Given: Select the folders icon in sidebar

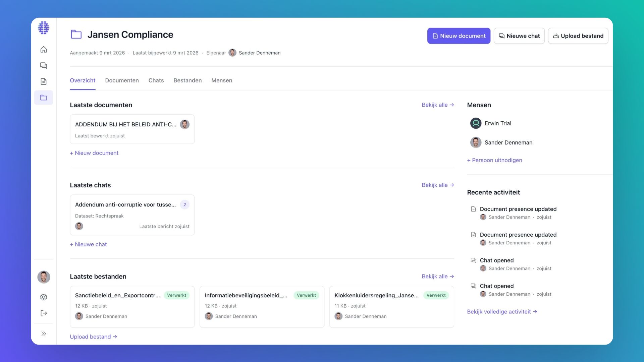Looking at the screenshot, I should click(44, 98).
